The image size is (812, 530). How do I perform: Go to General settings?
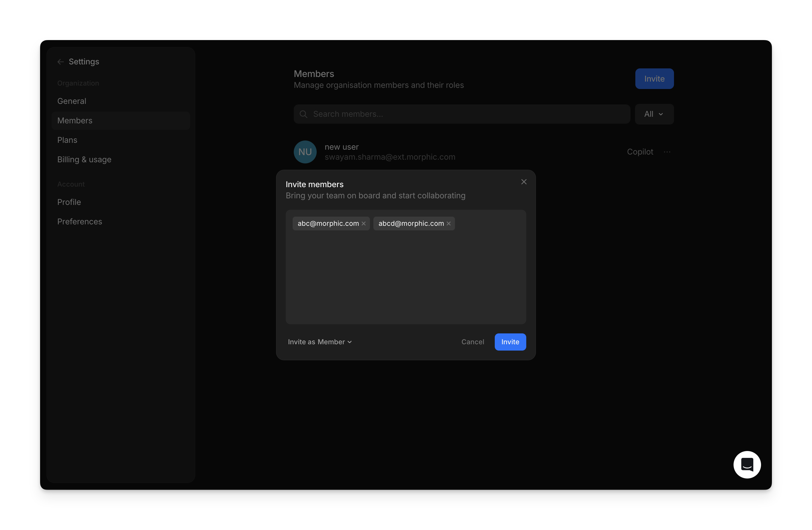(72, 101)
